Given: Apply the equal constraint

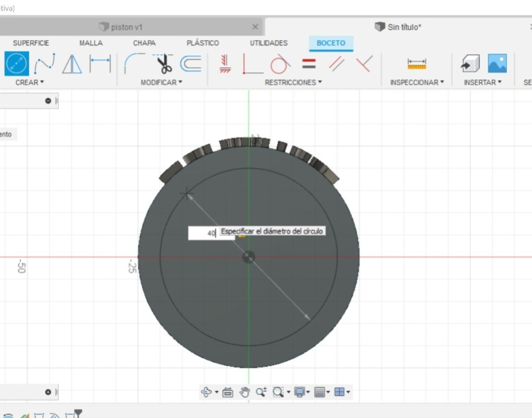Looking at the screenshot, I should pyautogui.click(x=309, y=63).
